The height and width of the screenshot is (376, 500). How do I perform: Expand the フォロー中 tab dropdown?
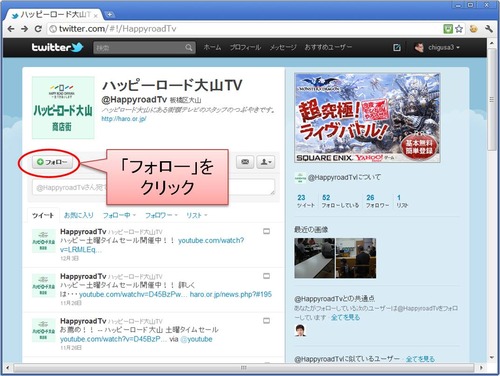point(119,215)
